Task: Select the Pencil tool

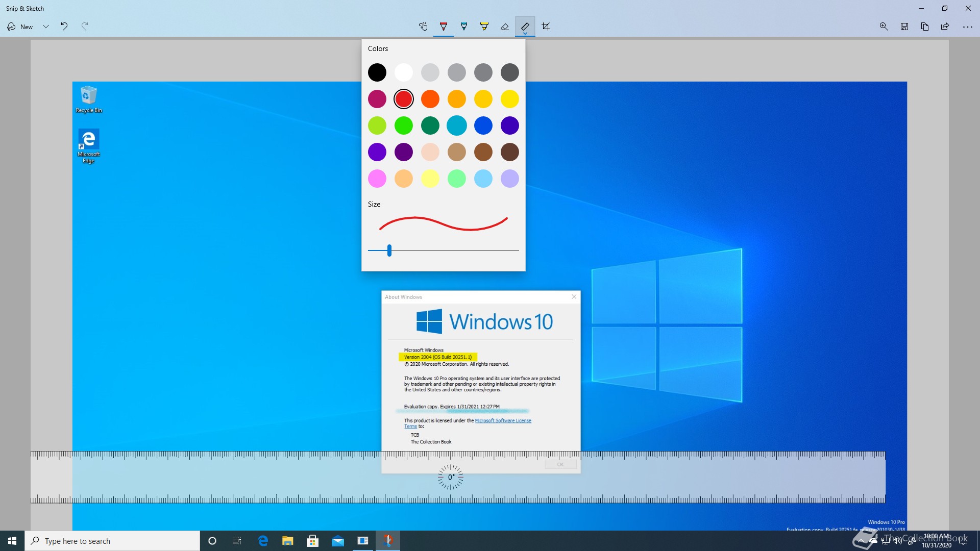Action: point(464,27)
